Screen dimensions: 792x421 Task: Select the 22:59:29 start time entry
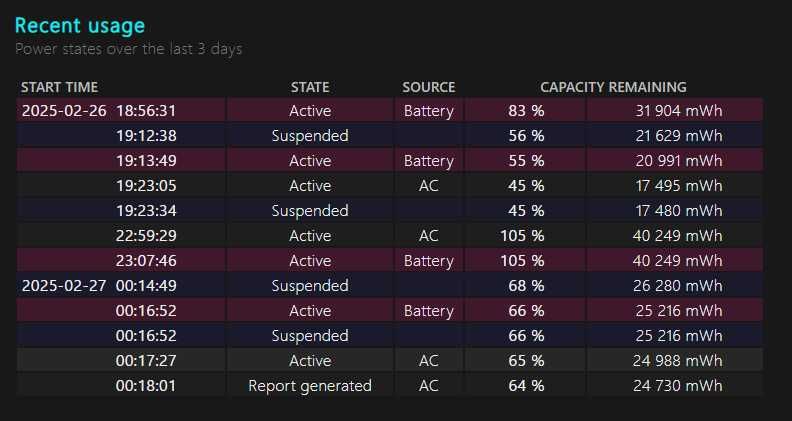tap(146, 236)
